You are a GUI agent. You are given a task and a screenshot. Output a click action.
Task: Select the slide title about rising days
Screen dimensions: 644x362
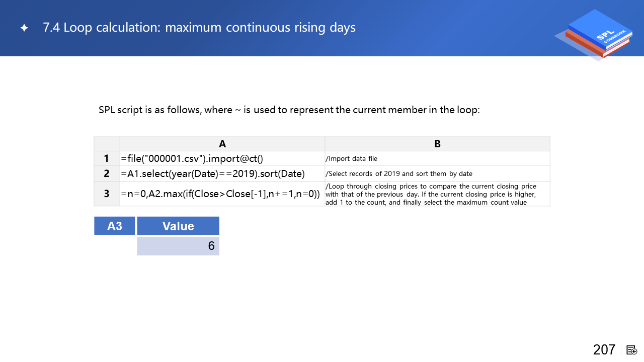tap(199, 28)
